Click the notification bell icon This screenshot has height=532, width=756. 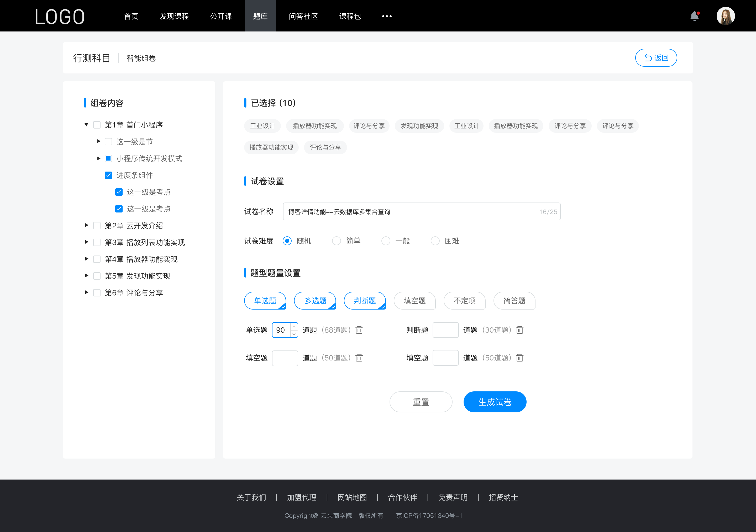tap(696, 15)
